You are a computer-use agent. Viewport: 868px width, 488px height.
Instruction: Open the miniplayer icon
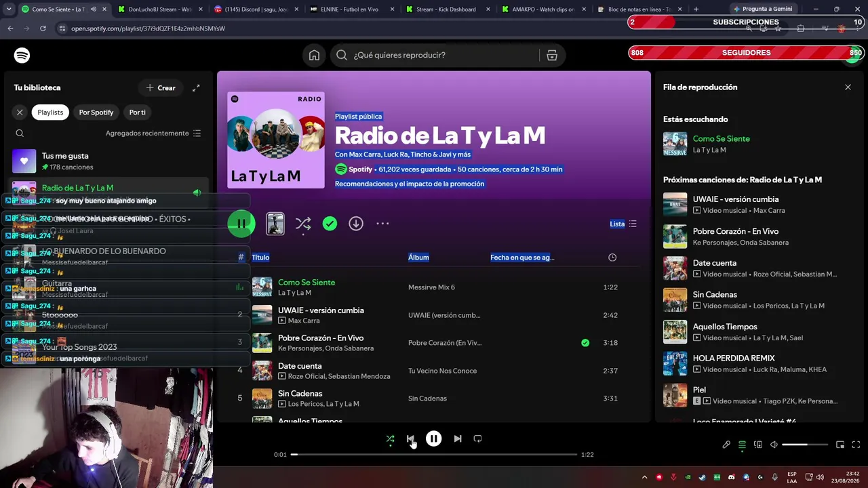pyautogui.click(x=840, y=445)
